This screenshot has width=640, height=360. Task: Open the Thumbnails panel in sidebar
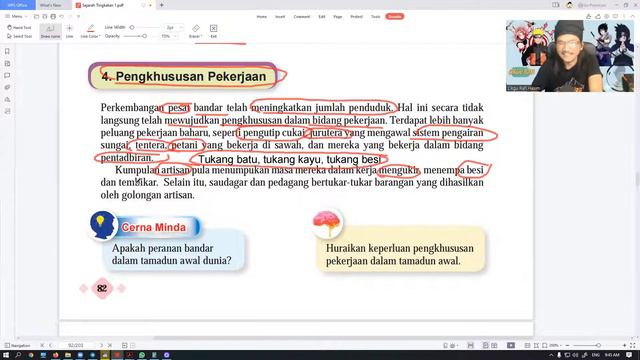(x=7, y=63)
